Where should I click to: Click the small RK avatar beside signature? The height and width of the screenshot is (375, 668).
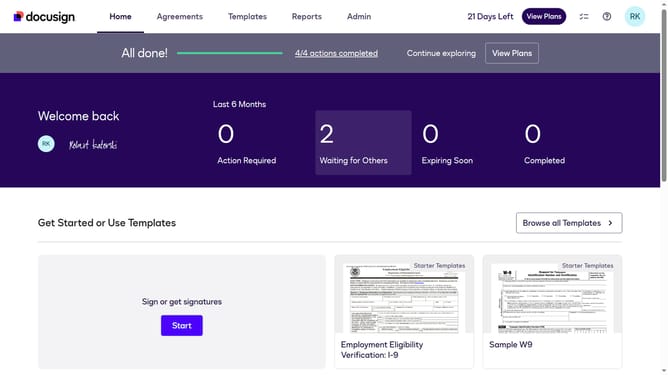pyautogui.click(x=46, y=144)
